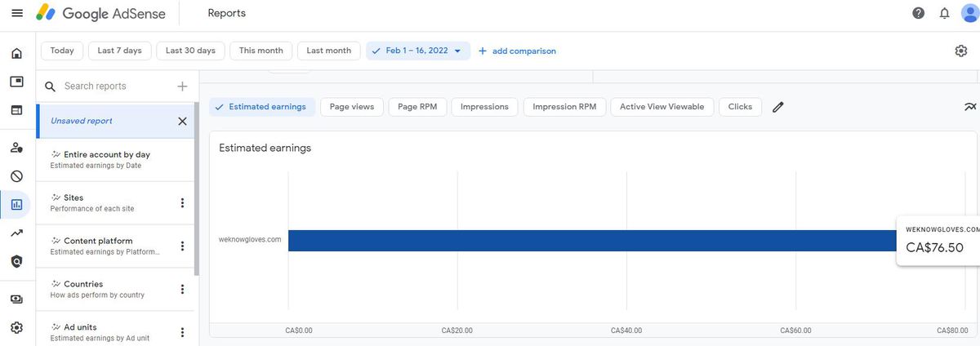Viewport: 980px width, 346px height.
Task: Click the CA$60.00 axis label
Action: [796, 330]
